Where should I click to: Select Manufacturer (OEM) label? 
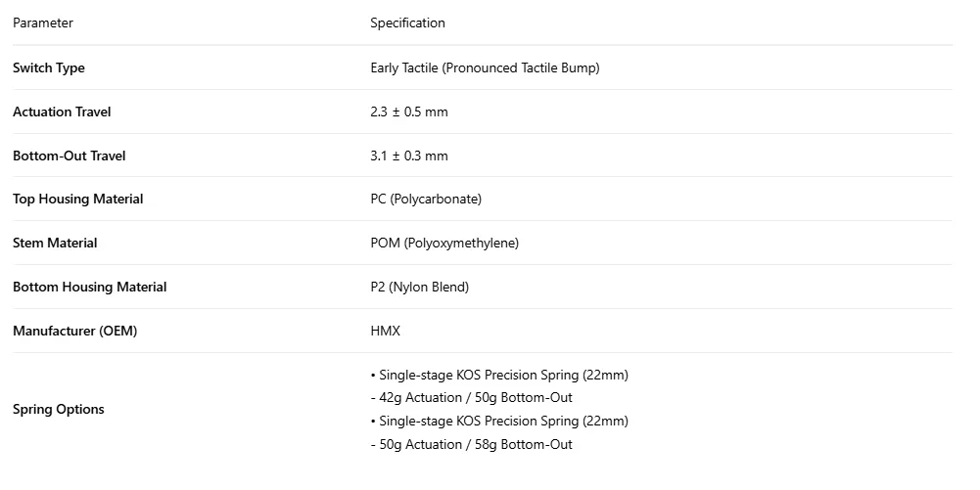pos(75,331)
